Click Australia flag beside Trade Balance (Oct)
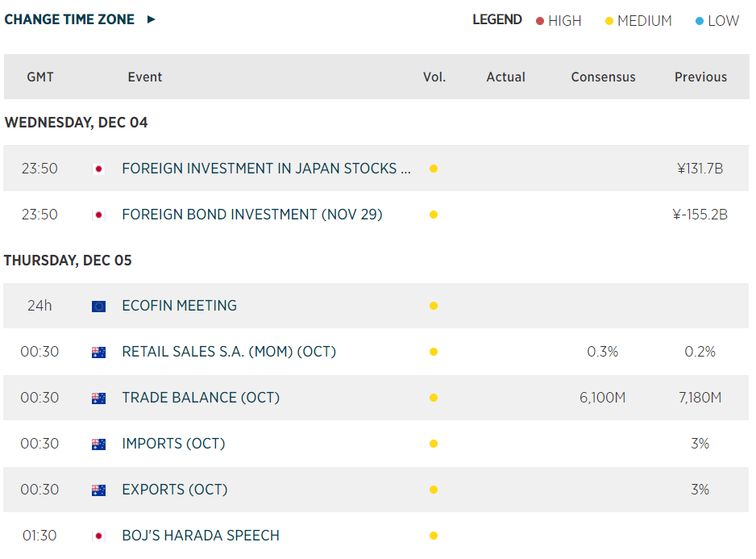The height and width of the screenshot is (559, 756). coord(98,398)
